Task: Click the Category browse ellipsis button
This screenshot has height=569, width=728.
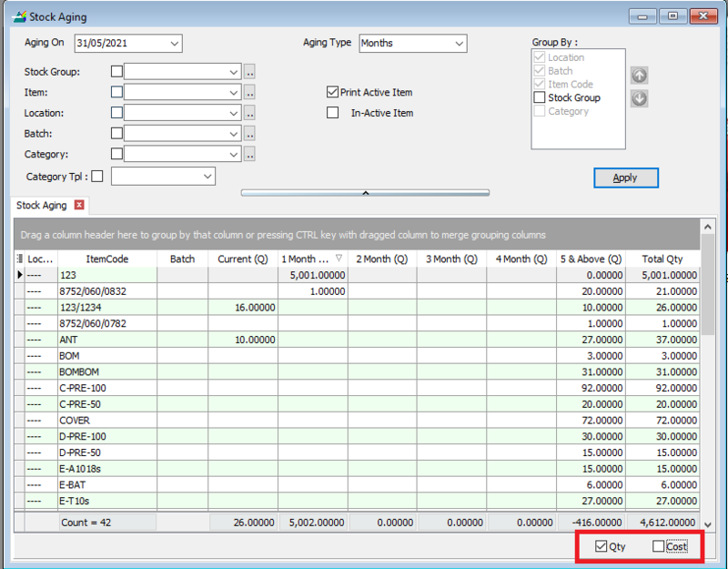Action: coord(250,154)
